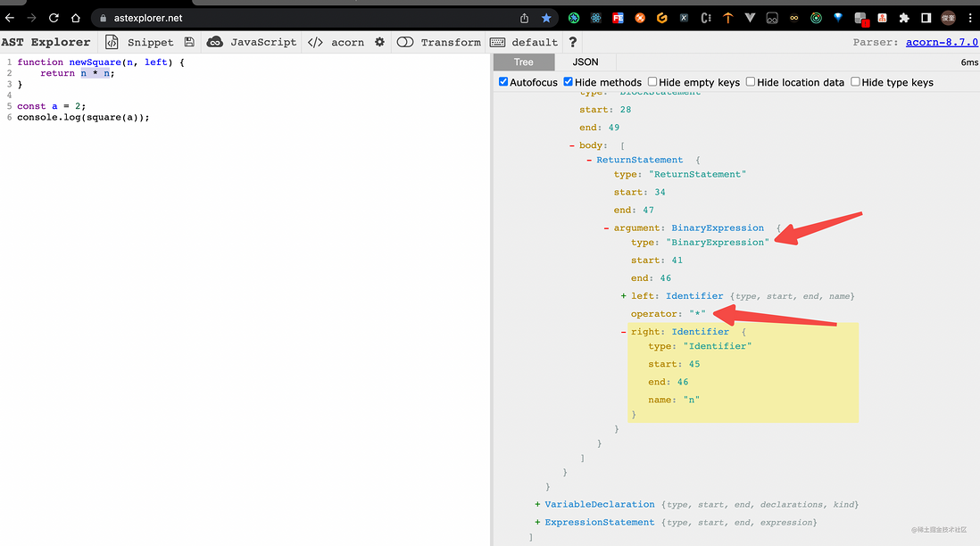
Task: Click the operator: "*" value
Action: [697, 314]
